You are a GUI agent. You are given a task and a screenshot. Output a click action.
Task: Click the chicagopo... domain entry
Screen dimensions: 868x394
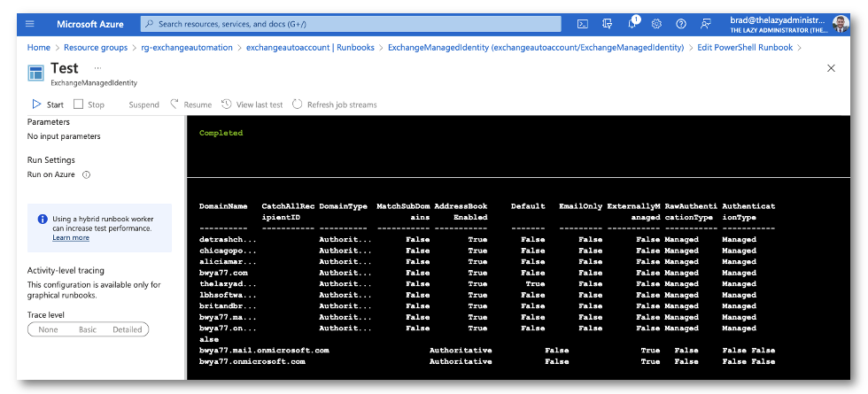point(229,251)
